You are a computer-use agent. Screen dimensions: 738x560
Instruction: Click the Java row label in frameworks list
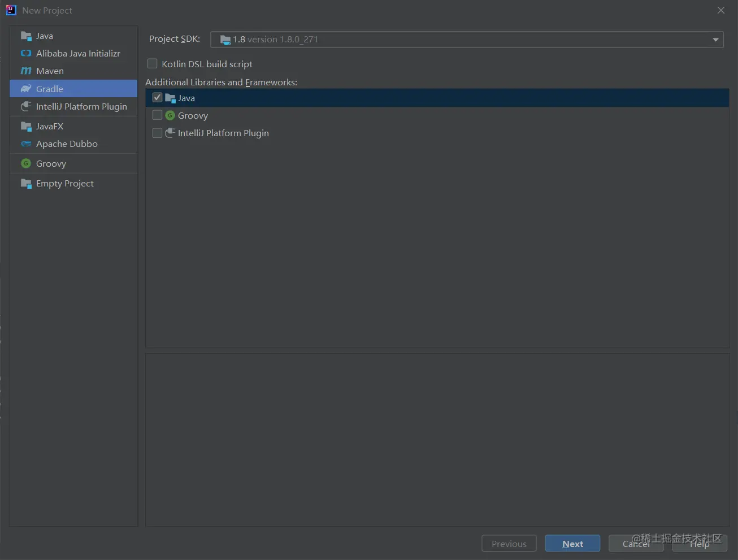tap(186, 98)
